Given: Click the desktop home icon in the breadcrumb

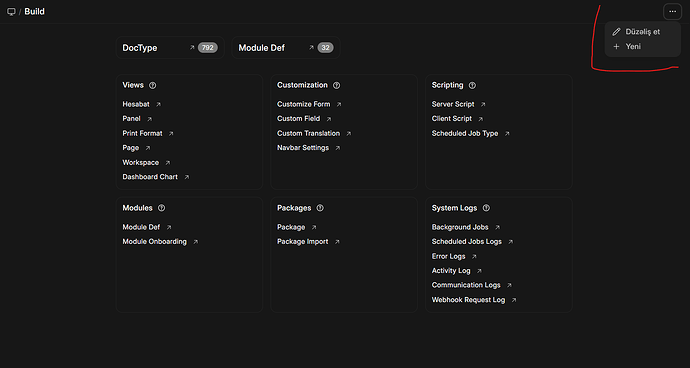Looking at the screenshot, I should point(11,12).
